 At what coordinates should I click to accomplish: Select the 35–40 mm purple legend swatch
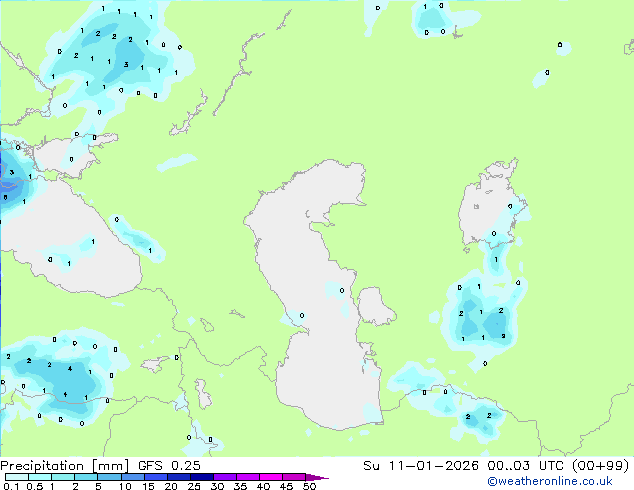coord(247,477)
